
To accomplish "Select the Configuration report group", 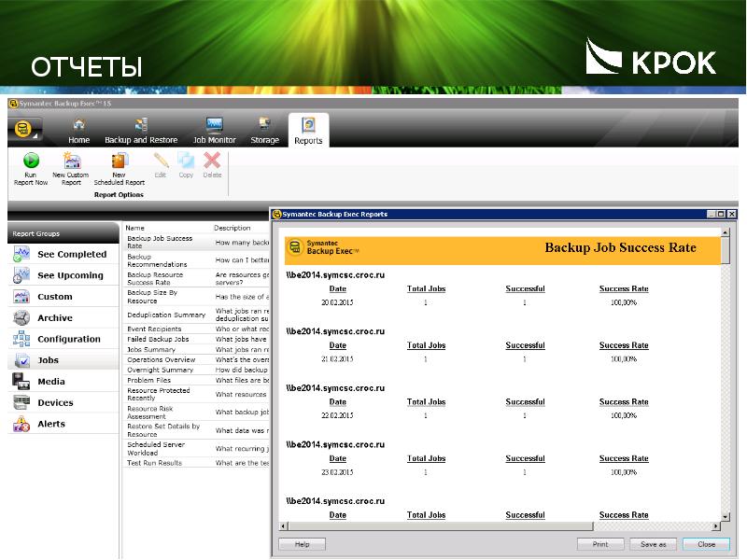I will coord(63,339).
